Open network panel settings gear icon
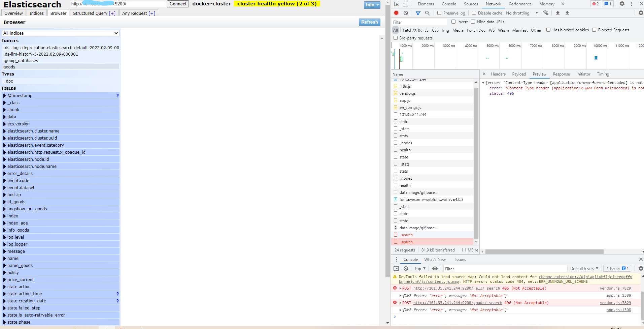This screenshot has height=329, width=644. [641, 13]
